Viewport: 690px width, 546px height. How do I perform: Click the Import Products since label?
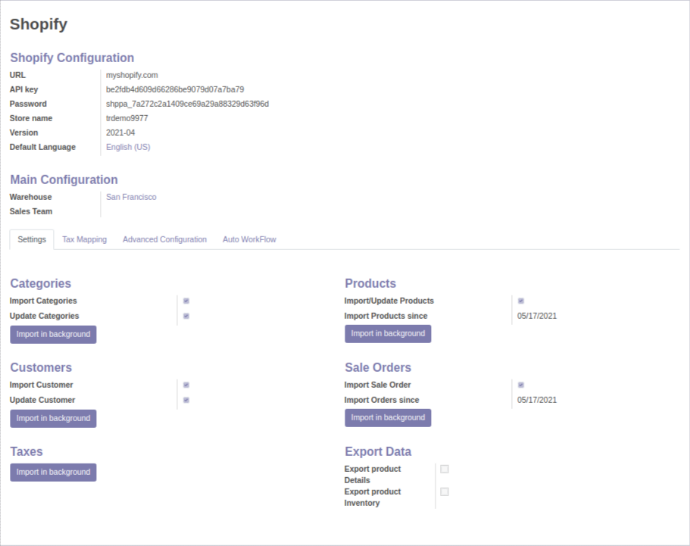tap(386, 316)
